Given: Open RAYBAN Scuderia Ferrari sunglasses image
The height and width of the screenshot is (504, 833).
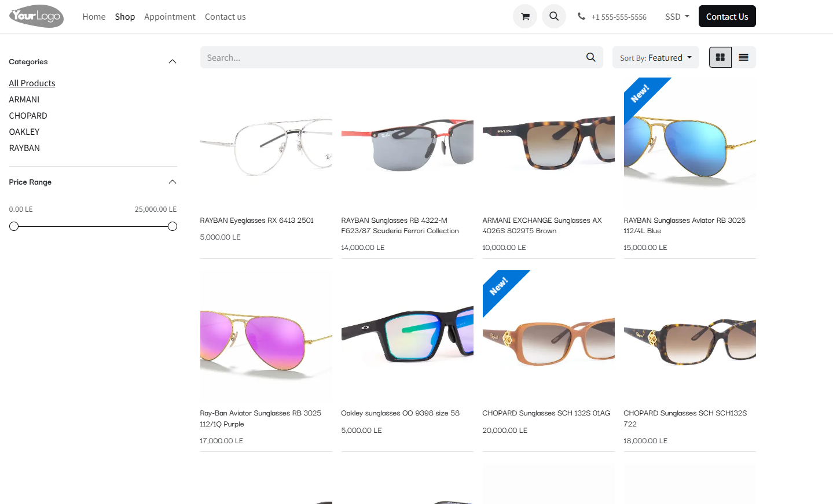Looking at the screenshot, I should tap(408, 143).
